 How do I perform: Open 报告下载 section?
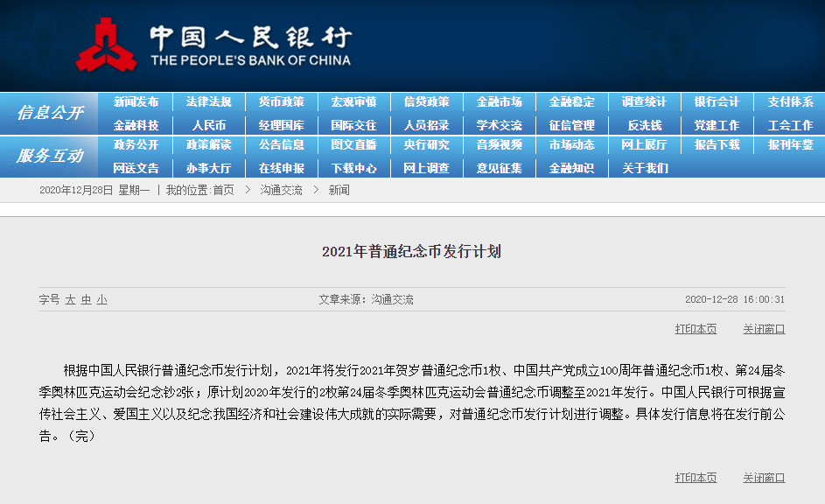pos(717,144)
